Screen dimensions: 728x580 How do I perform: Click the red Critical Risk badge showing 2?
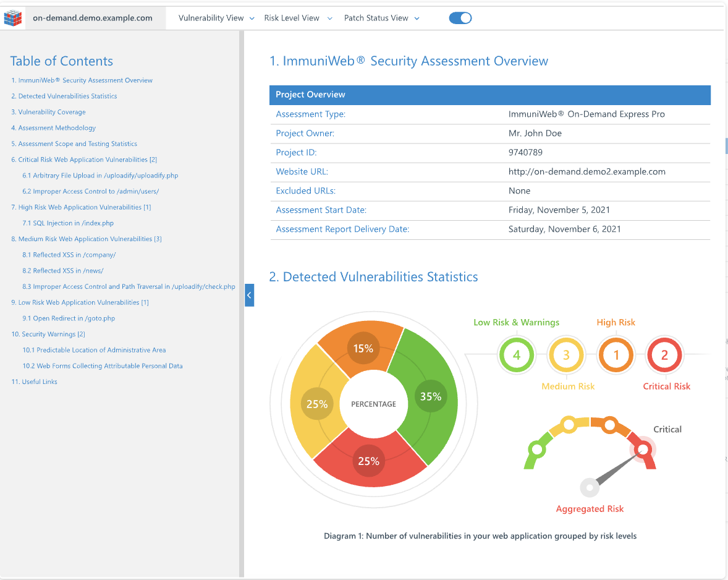(x=665, y=355)
